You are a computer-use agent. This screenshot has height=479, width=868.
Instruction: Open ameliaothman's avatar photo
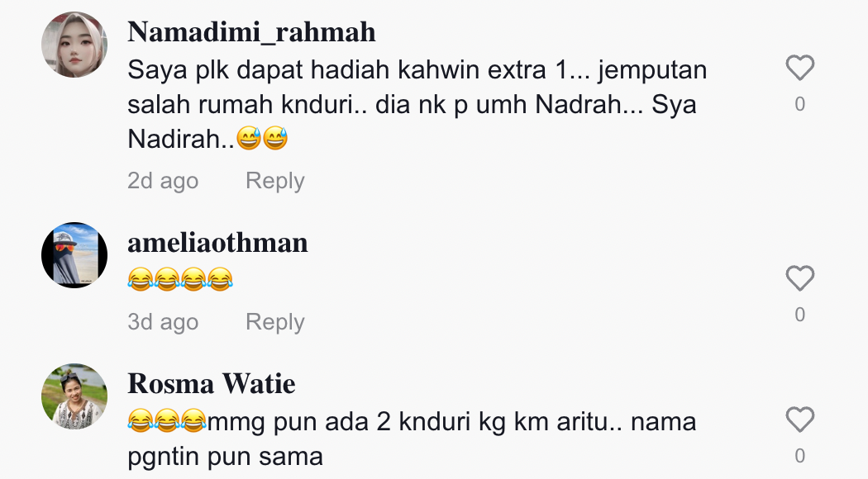coord(74,255)
